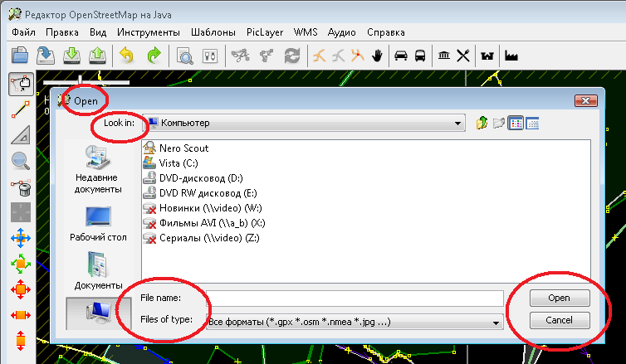The width and height of the screenshot is (626, 364).
Task: Click the bus preset icon
Action: point(421,56)
